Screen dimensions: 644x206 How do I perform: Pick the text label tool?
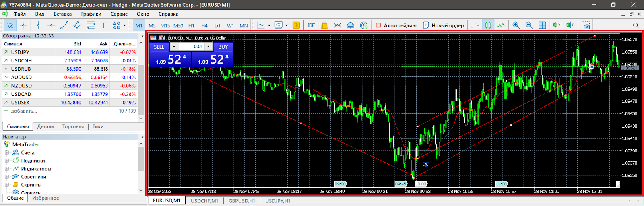point(103,25)
